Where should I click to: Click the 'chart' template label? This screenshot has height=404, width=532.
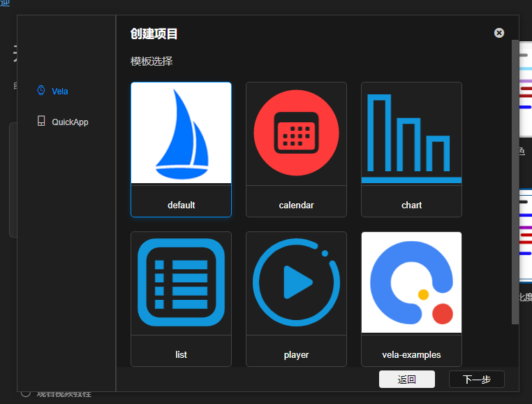(411, 205)
